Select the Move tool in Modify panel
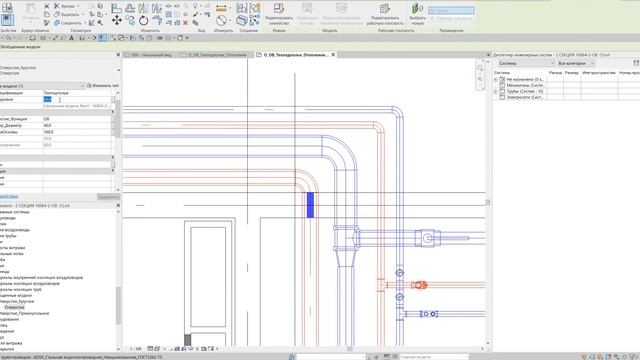 click(x=117, y=20)
